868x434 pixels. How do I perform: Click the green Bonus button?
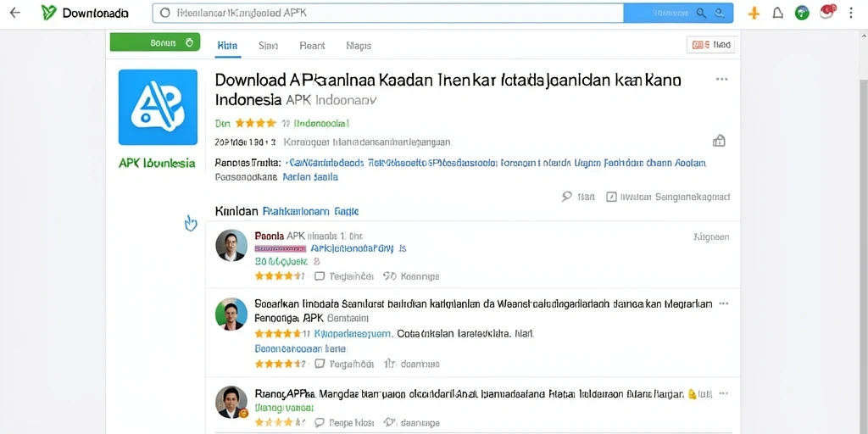click(155, 42)
